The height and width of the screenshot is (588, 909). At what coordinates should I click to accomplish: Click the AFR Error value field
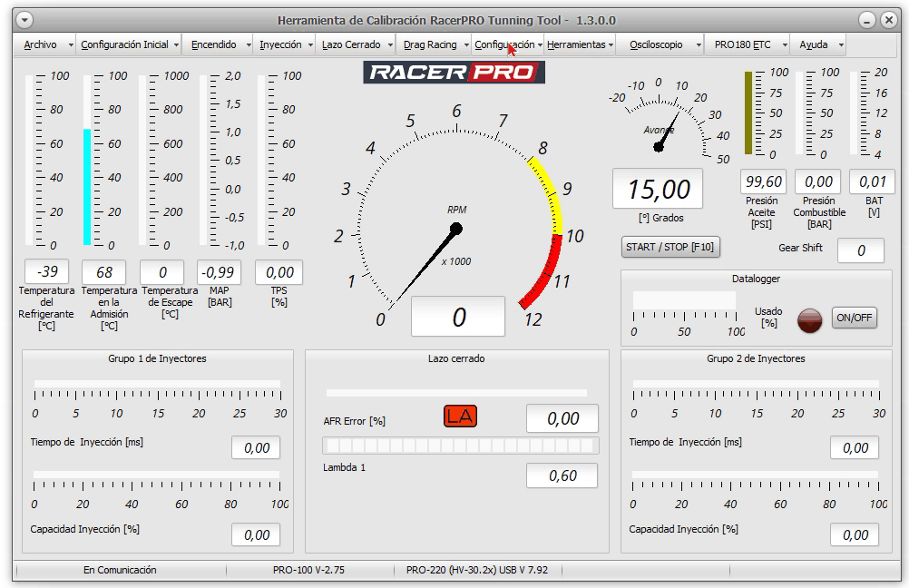point(562,418)
